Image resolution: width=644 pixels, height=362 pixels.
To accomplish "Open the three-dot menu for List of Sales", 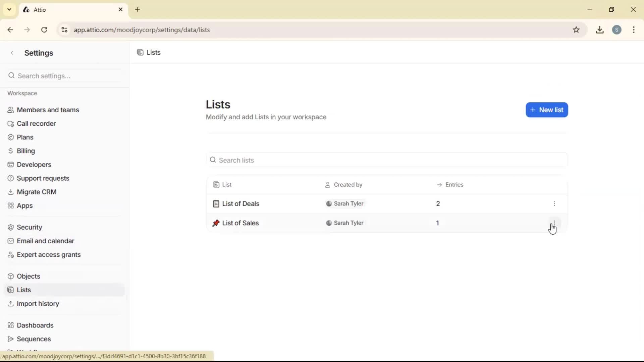I will 554,223.
